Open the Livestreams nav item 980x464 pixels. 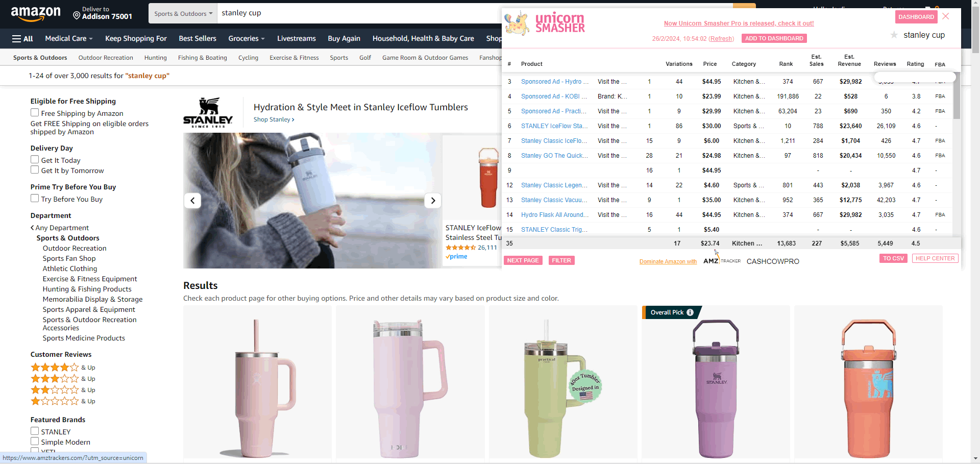point(297,39)
